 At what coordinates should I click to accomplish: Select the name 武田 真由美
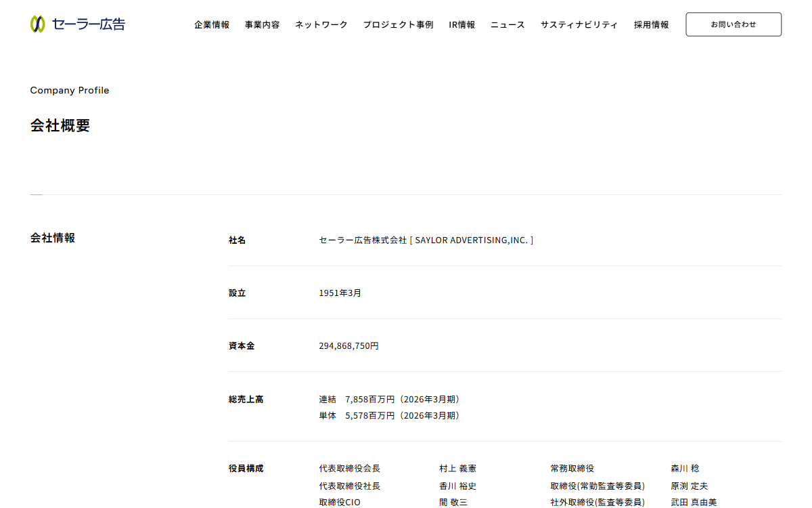[694, 503]
